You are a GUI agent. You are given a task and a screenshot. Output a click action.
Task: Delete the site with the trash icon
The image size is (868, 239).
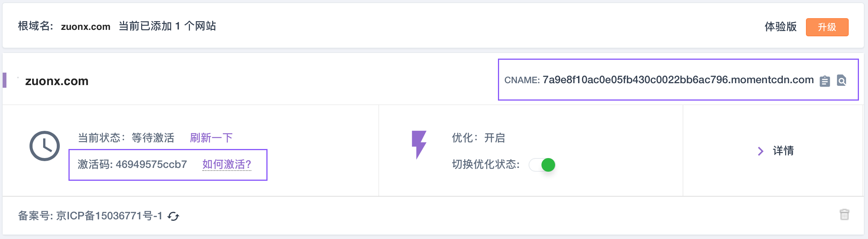tap(845, 214)
